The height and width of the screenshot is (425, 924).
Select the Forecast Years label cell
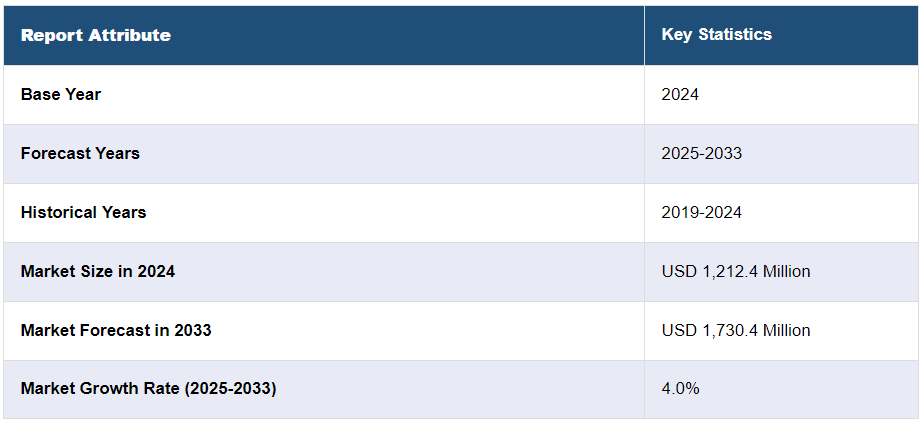tap(80, 153)
